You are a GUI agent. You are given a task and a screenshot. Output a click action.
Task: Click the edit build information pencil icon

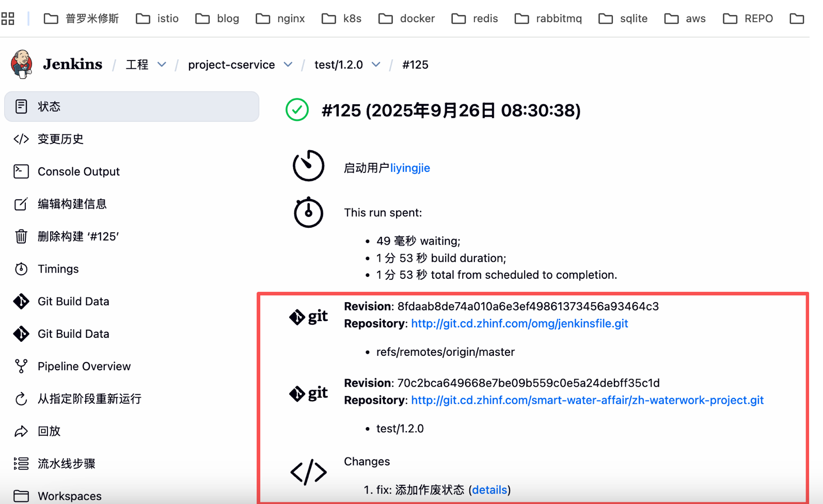(x=21, y=204)
